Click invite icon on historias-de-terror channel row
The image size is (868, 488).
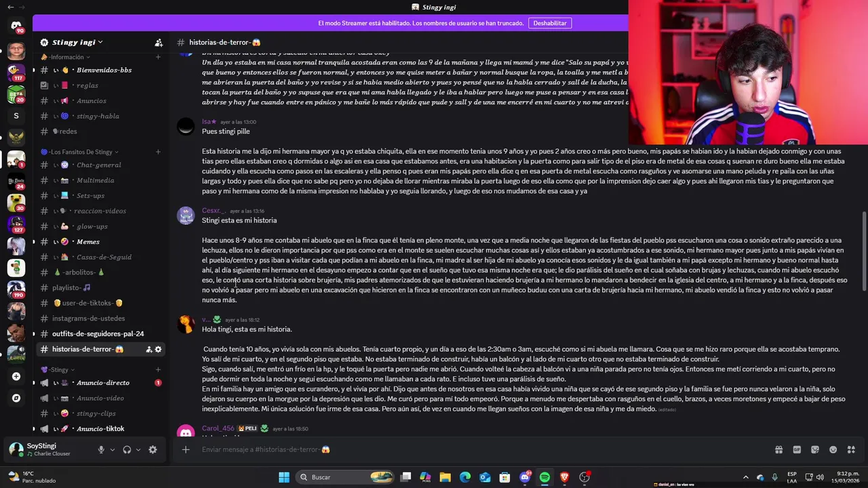point(149,349)
